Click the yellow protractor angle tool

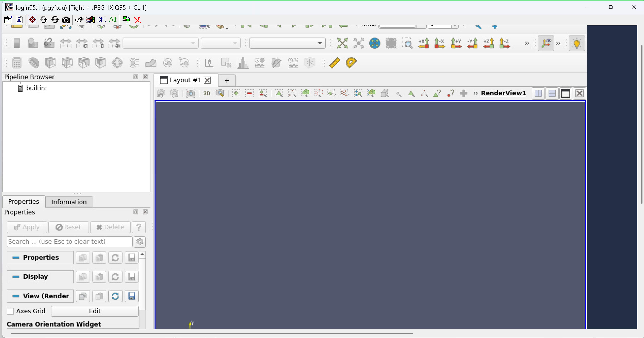[351, 63]
